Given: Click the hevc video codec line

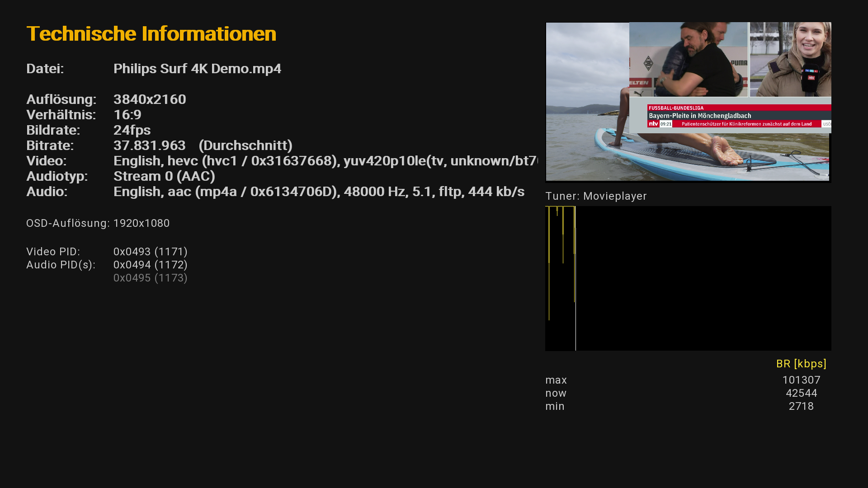Looking at the screenshot, I should pyautogui.click(x=325, y=161).
